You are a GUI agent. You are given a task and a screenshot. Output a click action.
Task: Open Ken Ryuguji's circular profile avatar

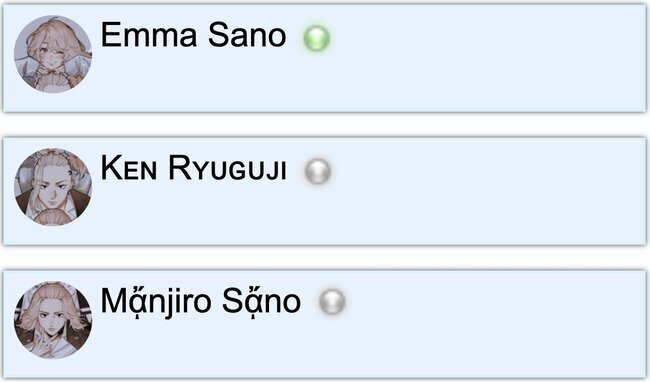click(53, 187)
